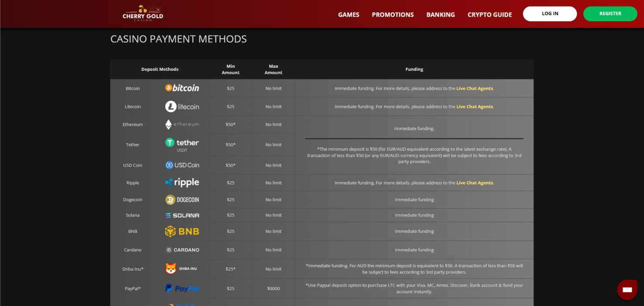Click the Max Amount column header
This screenshot has width=644, height=306.
274,70
